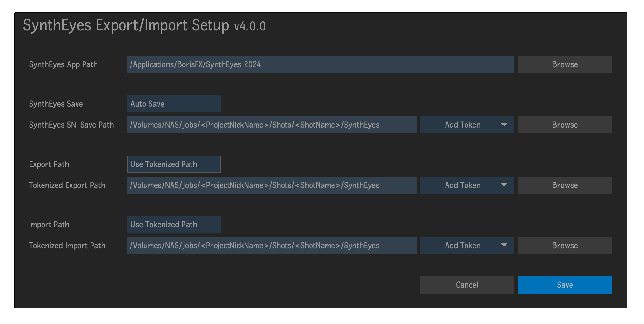644x324 pixels.
Task: Add a token to the Tokenized Import Path
Action: (x=462, y=245)
